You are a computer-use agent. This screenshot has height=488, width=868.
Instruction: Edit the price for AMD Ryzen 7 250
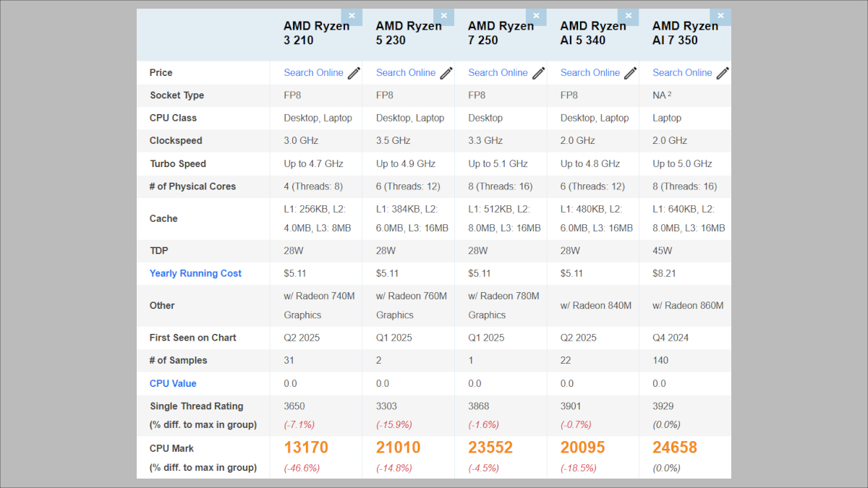538,72
